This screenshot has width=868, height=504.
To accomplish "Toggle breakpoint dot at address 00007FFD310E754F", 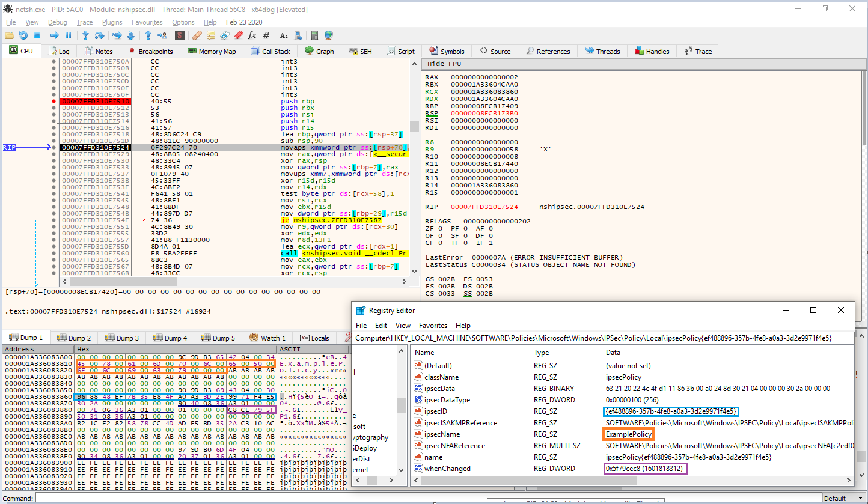I will (x=54, y=220).
